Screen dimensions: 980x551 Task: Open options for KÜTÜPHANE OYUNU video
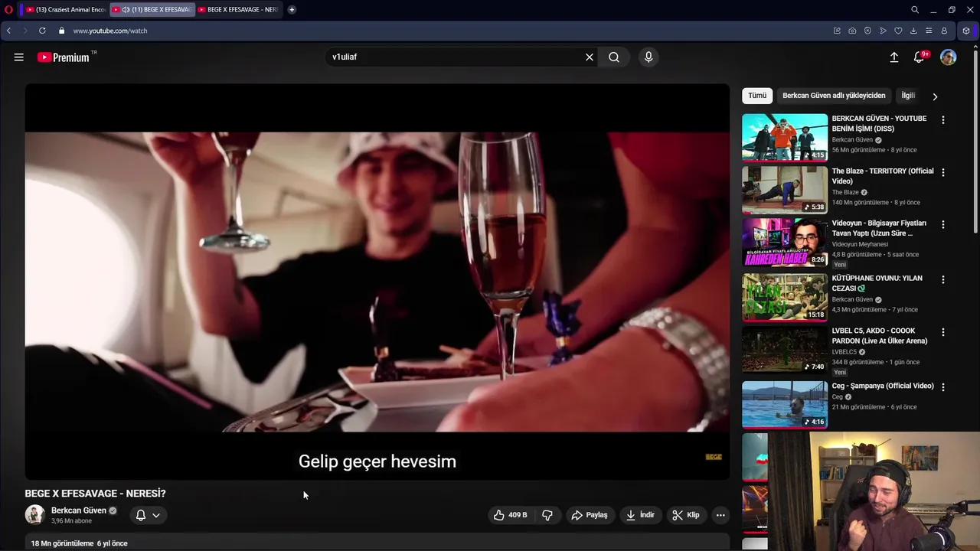[943, 280]
